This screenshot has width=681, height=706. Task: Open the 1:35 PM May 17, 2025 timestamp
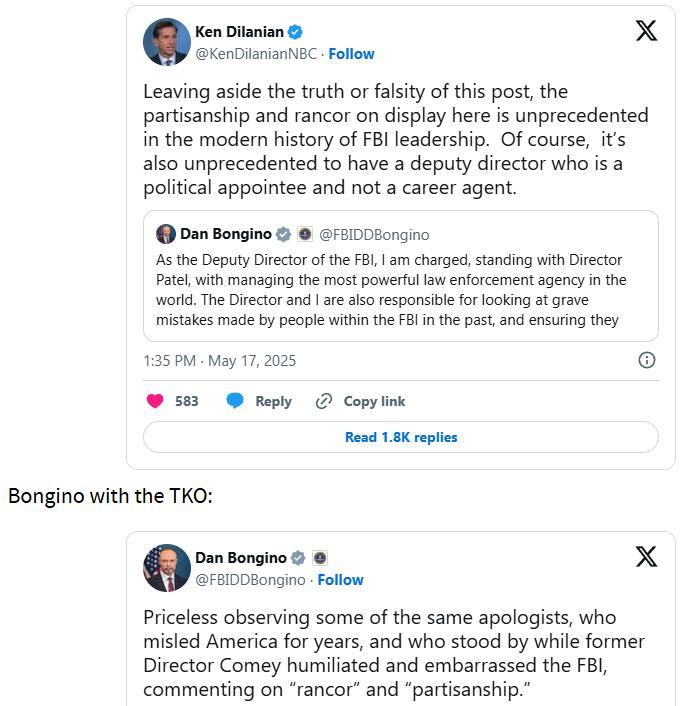pos(219,361)
